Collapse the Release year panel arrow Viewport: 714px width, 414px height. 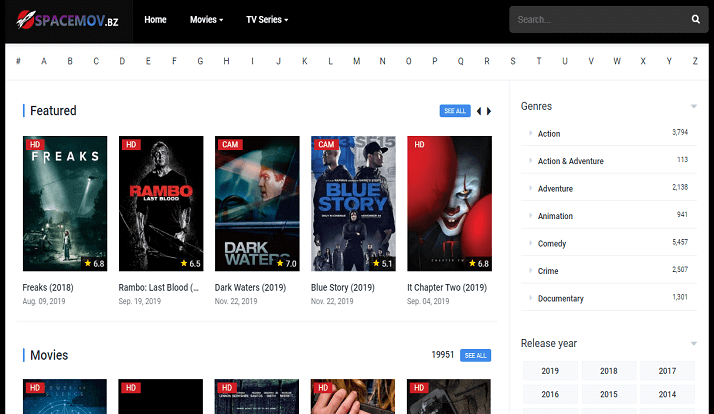click(x=693, y=344)
